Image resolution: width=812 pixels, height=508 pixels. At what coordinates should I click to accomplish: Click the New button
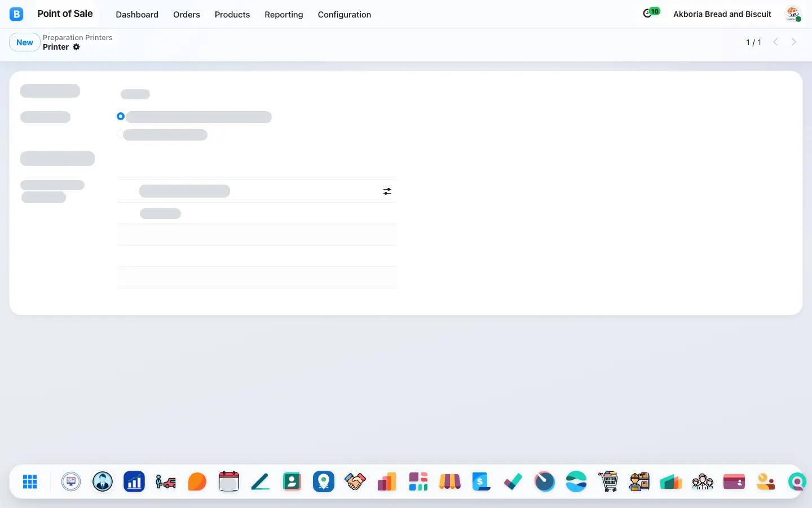click(x=25, y=42)
